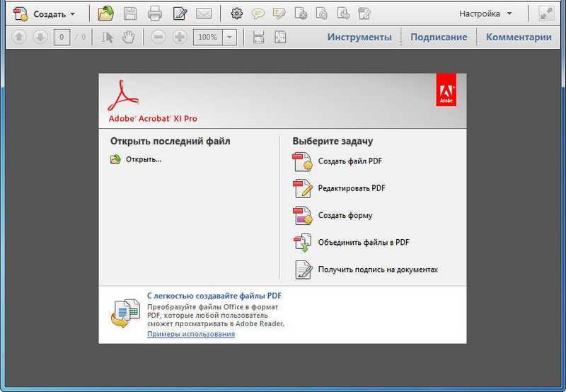566x392 pixels.
Task: Click the Редактировать PDF pencil icon
Action: click(303, 188)
